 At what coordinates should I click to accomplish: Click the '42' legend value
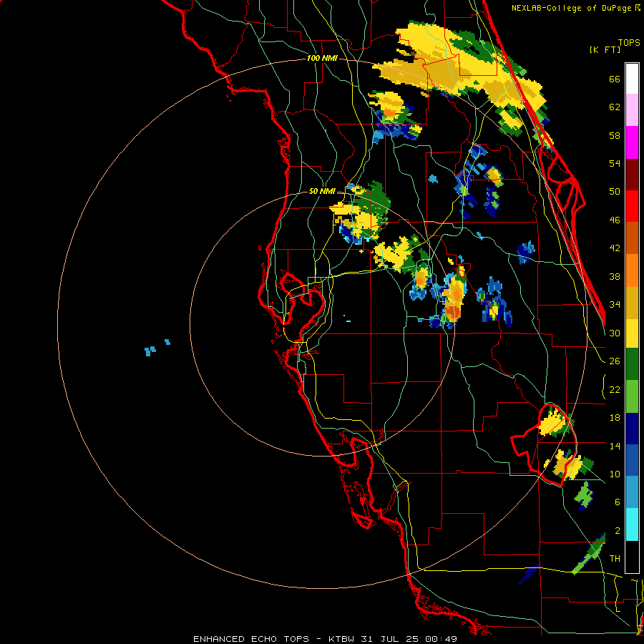pos(615,248)
